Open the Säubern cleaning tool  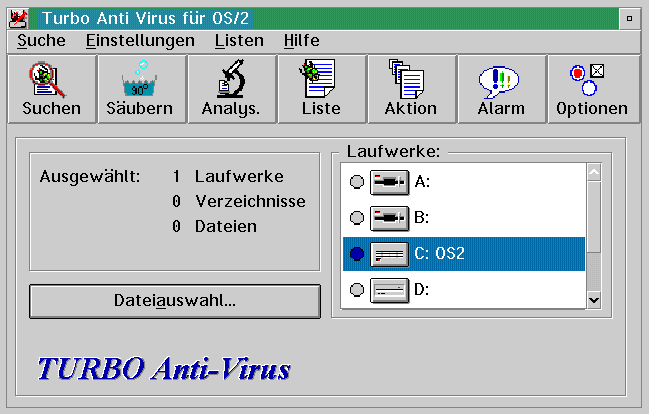click(x=142, y=89)
